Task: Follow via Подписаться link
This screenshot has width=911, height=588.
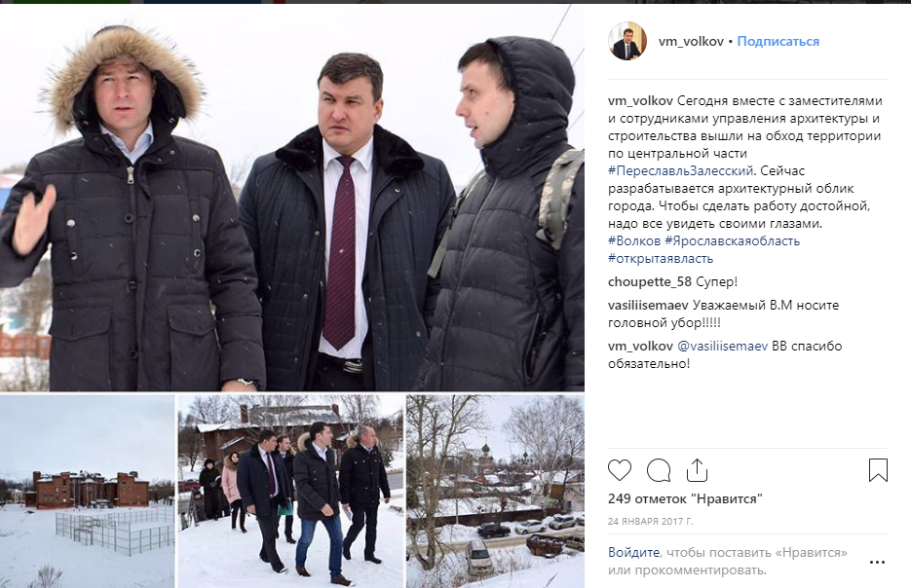Action: [778, 41]
